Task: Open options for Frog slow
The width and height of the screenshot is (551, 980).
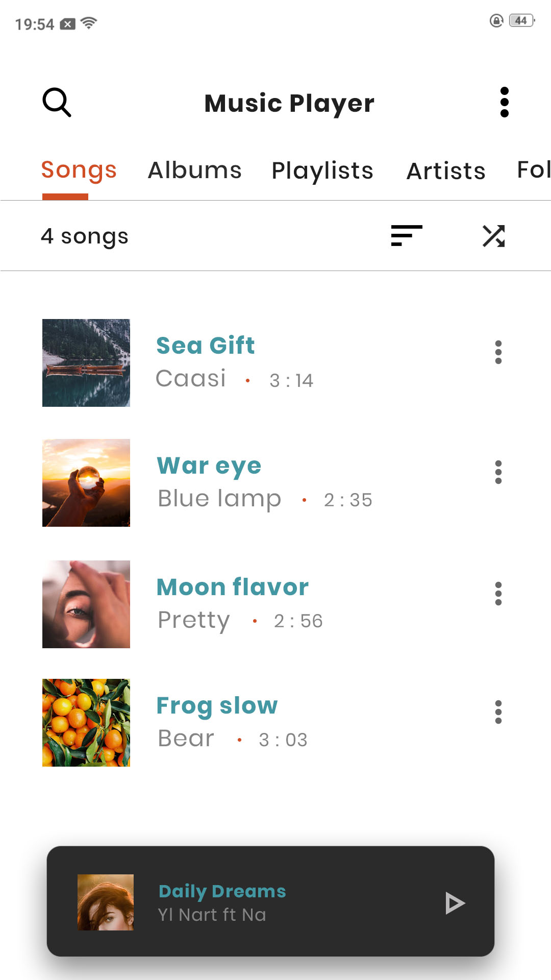Action: point(498,712)
